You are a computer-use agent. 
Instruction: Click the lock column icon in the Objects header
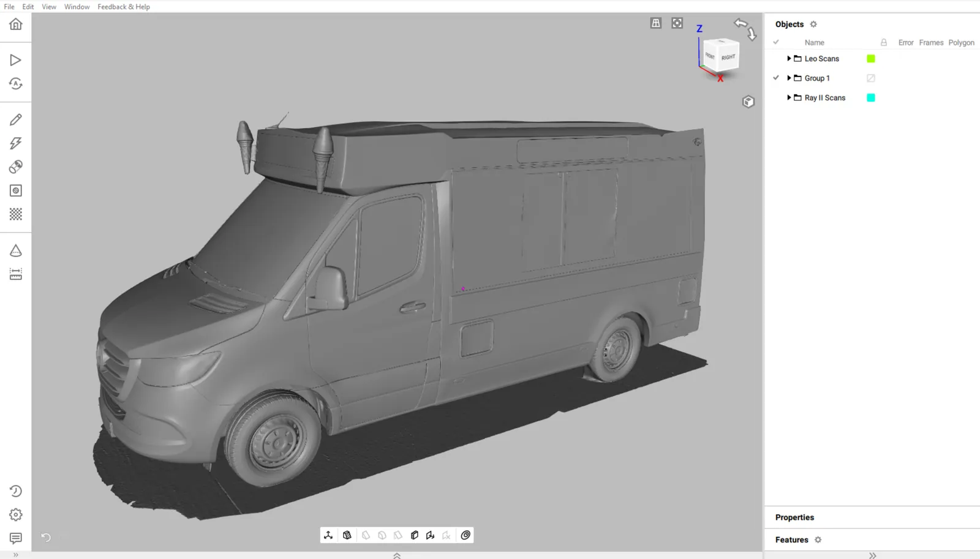click(x=884, y=42)
